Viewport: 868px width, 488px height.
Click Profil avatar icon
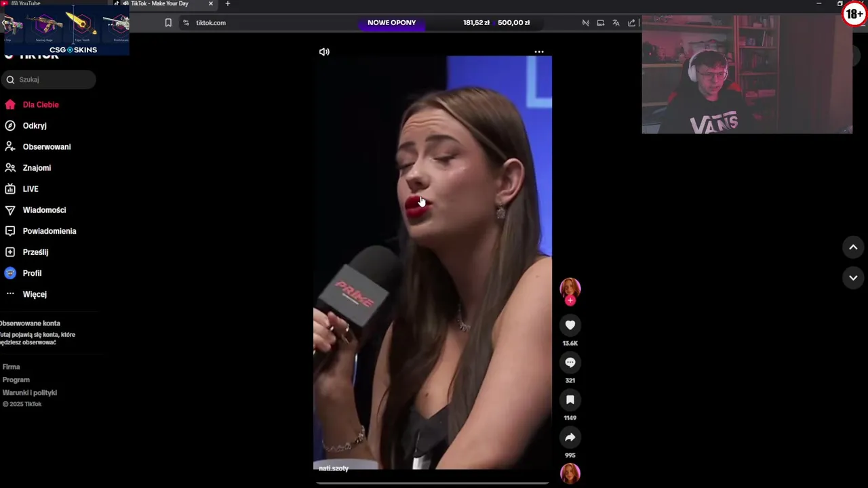[10, 273]
